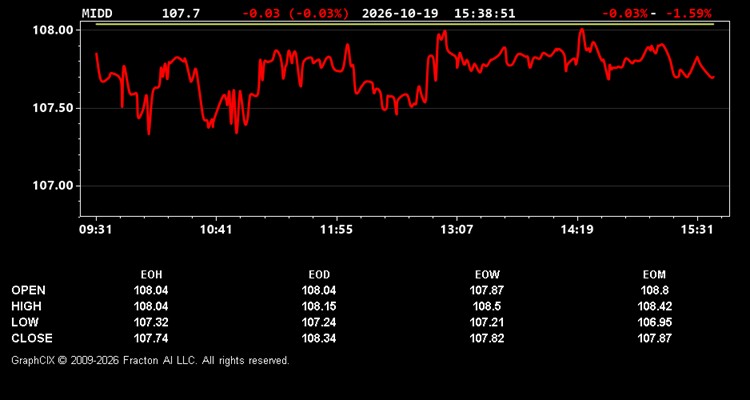Click the EOW open value 107.87
Screen dimensions: 750x400
tap(487, 290)
